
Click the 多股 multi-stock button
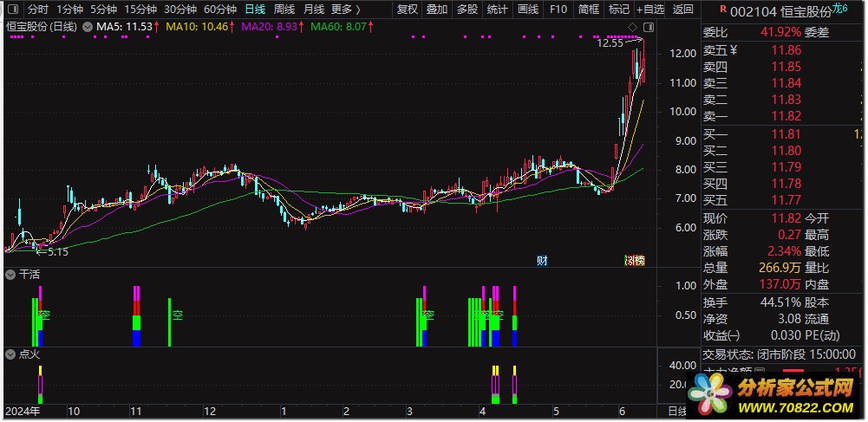pos(467,10)
